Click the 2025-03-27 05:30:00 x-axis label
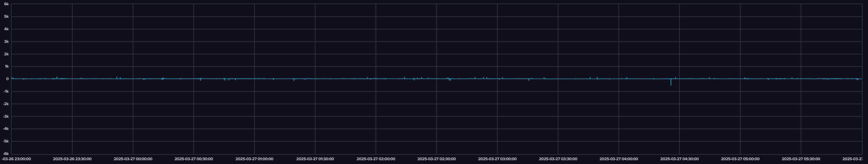The width and height of the screenshot is (868, 164). coord(801,159)
